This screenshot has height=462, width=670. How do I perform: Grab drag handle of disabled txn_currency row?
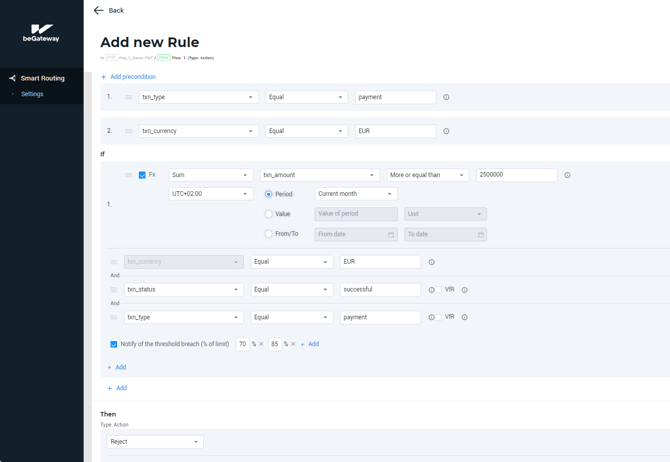pyautogui.click(x=114, y=262)
